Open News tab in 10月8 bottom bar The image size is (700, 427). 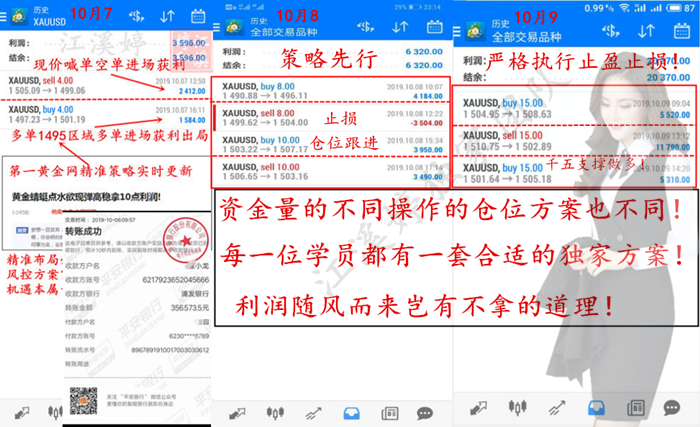coord(390,413)
